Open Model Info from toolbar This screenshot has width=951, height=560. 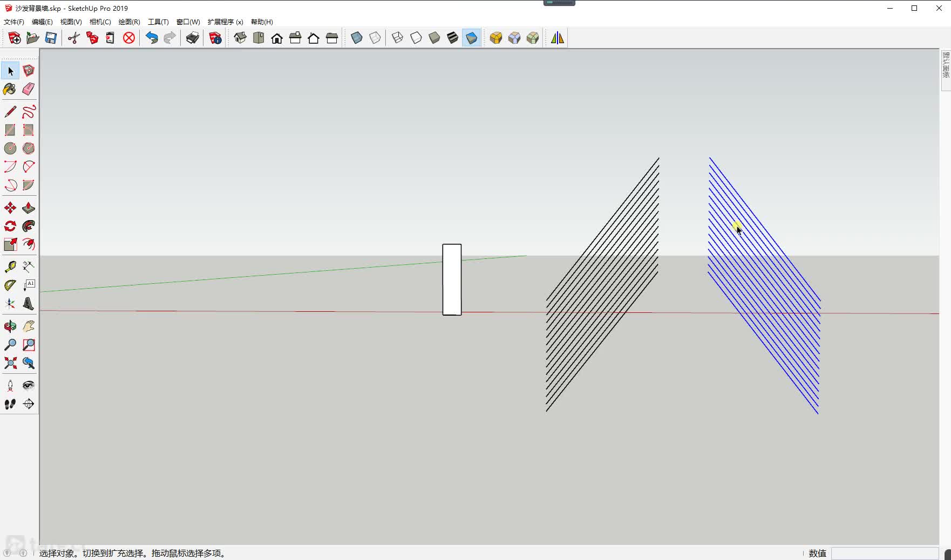click(x=215, y=38)
